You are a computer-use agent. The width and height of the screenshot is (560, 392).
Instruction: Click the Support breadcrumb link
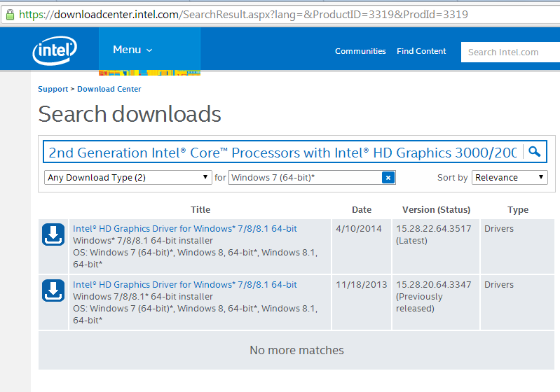[x=53, y=89]
